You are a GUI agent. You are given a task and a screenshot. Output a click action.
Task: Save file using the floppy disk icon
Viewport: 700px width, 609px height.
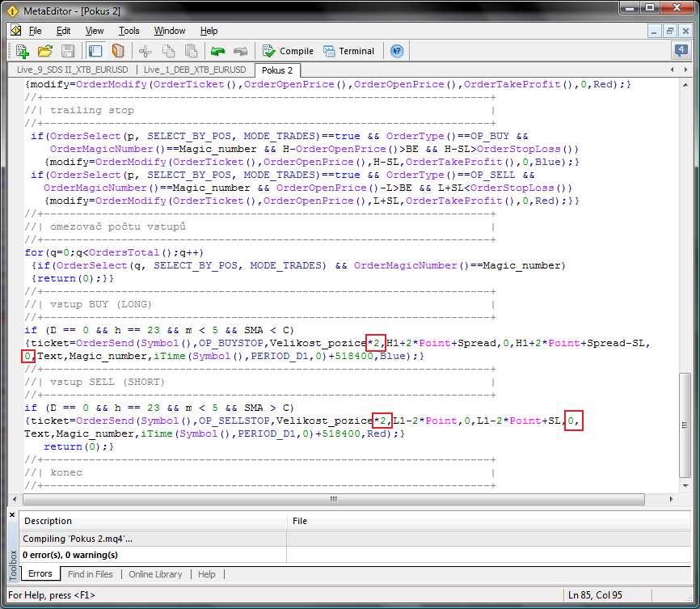(x=68, y=51)
